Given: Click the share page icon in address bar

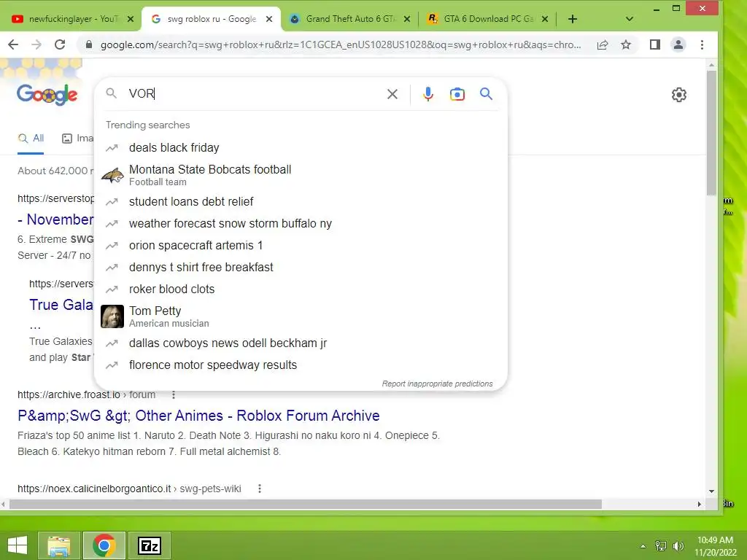Looking at the screenshot, I should 603,44.
